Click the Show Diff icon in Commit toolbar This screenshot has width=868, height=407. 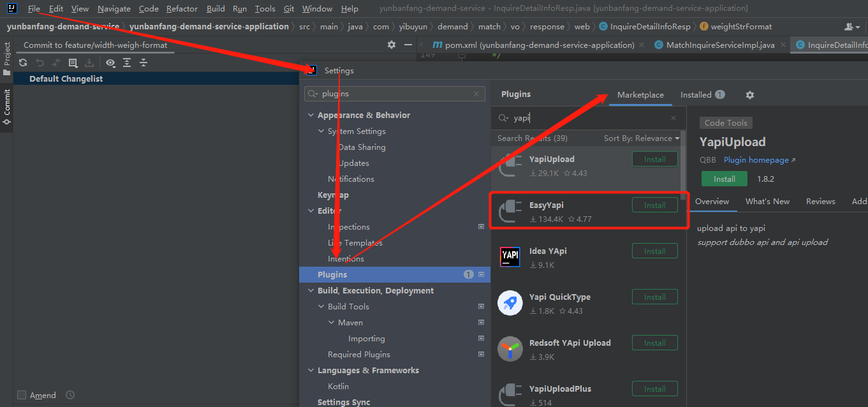coord(73,63)
